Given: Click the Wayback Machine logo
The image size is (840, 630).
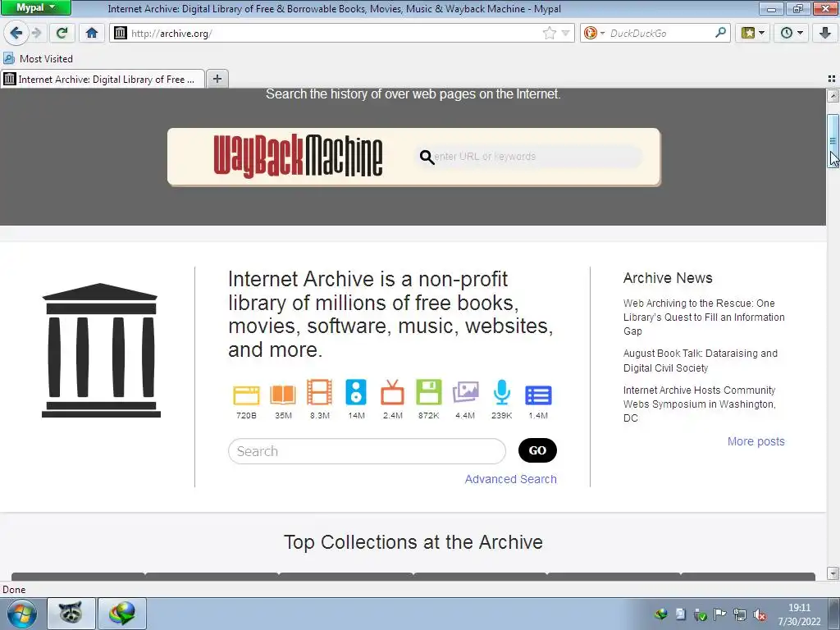Looking at the screenshot, I should pos(298,156).
